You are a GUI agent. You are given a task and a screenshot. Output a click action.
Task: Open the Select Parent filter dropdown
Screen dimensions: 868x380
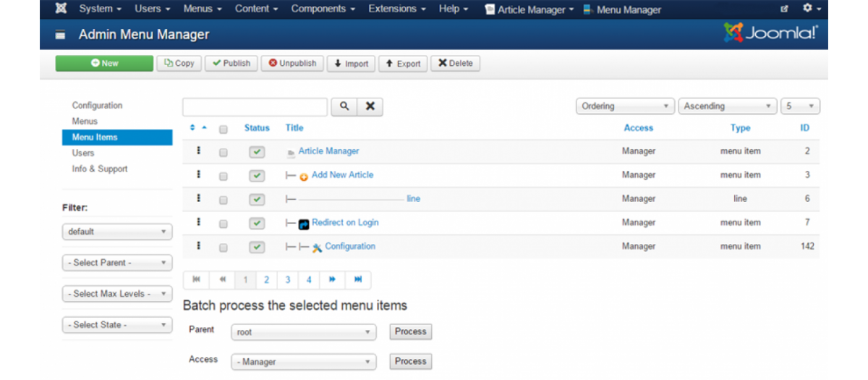coord(117,263)
